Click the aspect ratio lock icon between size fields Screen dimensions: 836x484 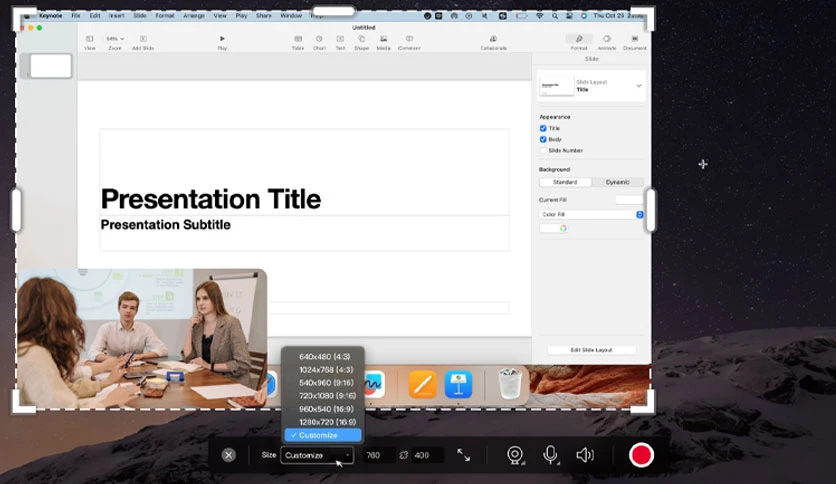point(404,455)
